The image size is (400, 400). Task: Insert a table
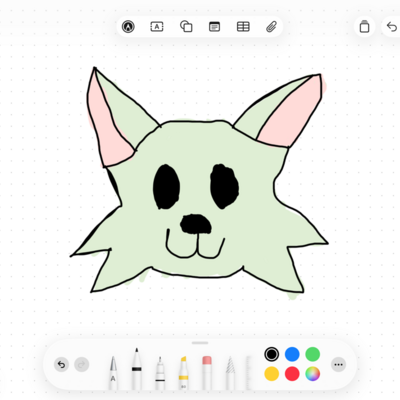coord(243,26)
